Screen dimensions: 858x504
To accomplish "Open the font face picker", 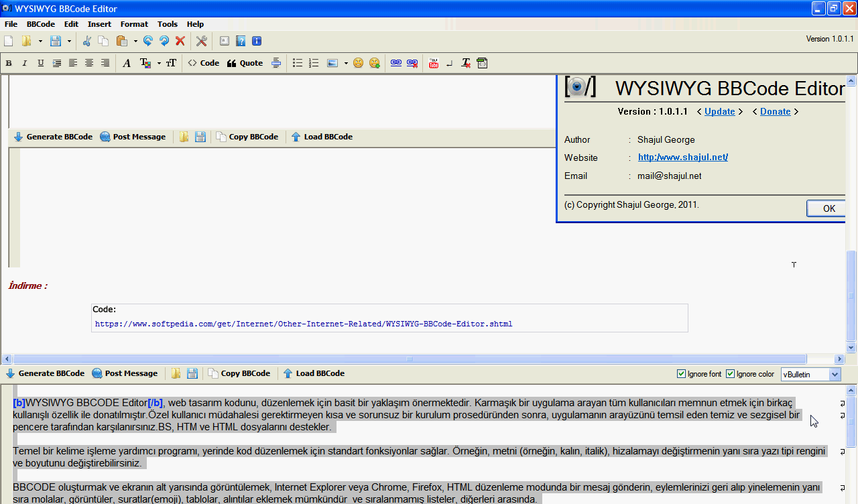I will pos(127,64).
